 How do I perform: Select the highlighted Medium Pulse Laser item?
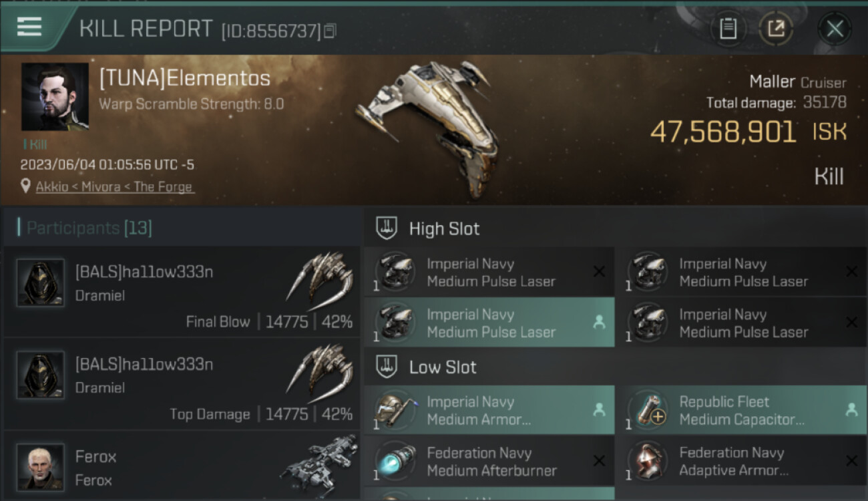click(x=490, y=323)
